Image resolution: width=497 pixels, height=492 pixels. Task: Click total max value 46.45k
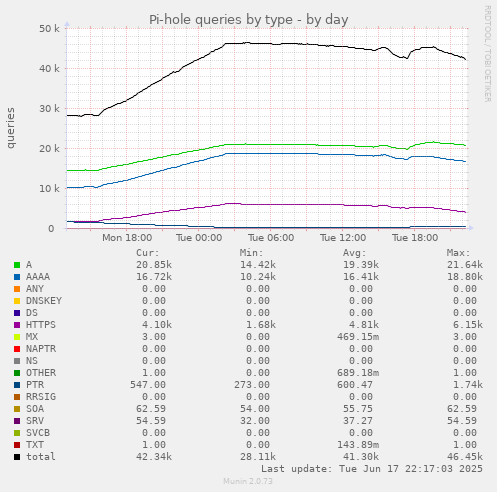click(x=465, y=457)
